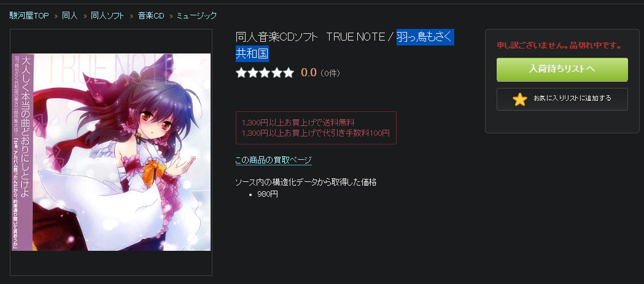Select the fourth rating star

(x=277, y=73)
